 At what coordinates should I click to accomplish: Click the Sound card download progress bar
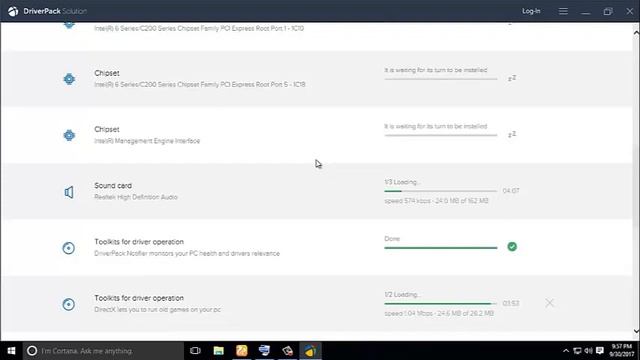(x=440, y=191)
